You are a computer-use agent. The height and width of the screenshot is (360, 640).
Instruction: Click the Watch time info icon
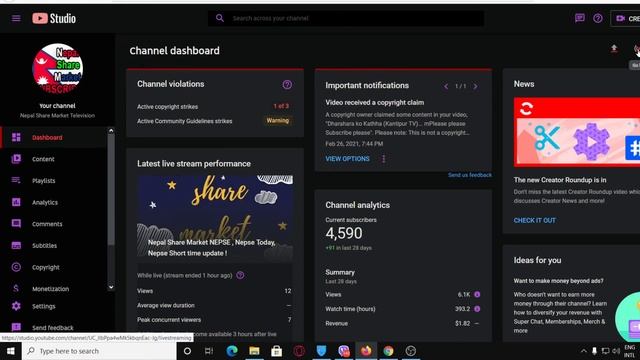click(x=477, y=309)
